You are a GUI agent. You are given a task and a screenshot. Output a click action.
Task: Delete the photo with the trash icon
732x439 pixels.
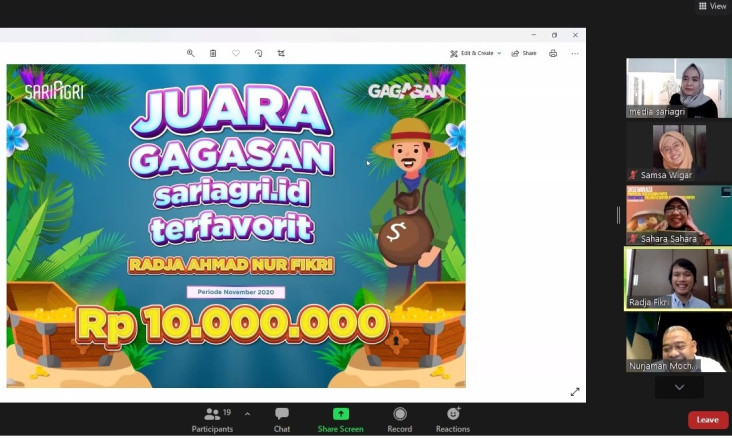tap(213, 53)
